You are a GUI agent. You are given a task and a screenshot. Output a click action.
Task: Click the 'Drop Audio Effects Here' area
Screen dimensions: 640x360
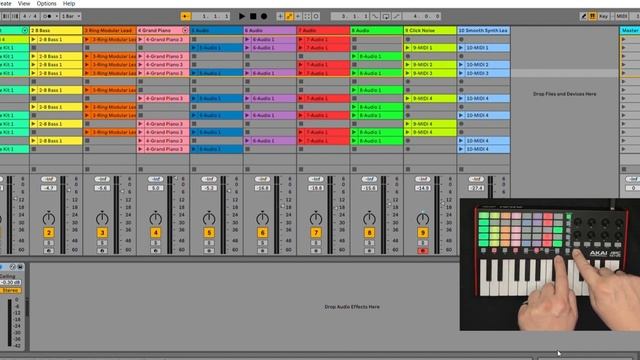pos(352,307)
